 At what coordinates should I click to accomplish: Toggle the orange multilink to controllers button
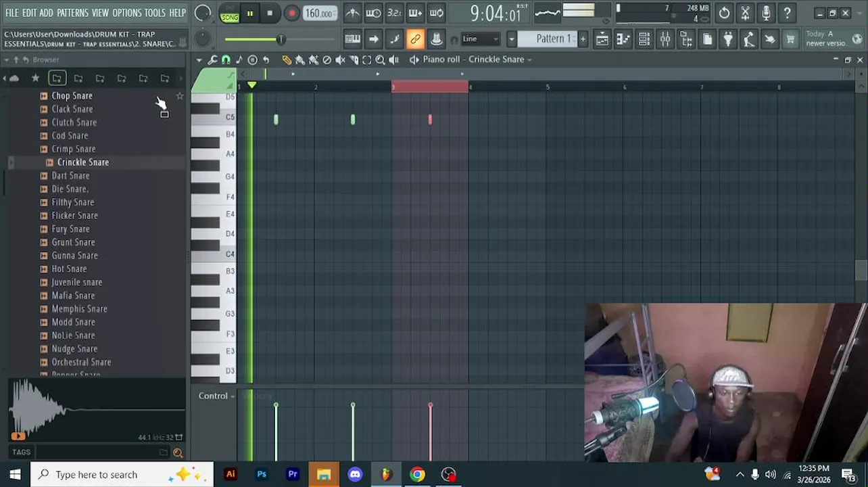tap(415, 39)
